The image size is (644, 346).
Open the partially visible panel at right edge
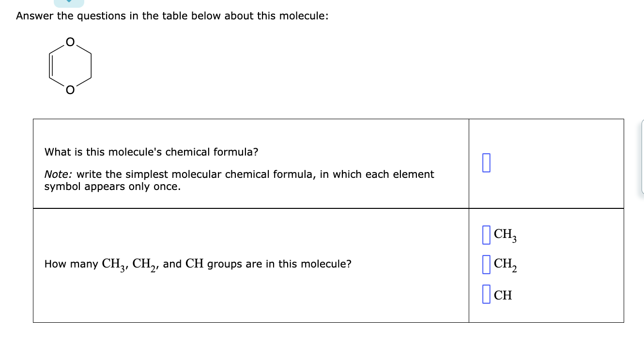(642, 157)
